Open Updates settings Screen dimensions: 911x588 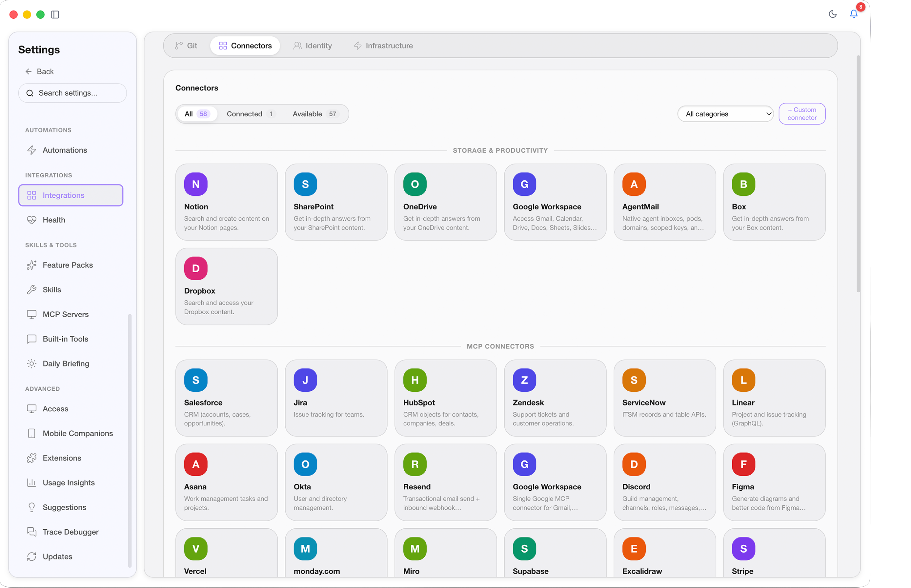pos(71,556)
